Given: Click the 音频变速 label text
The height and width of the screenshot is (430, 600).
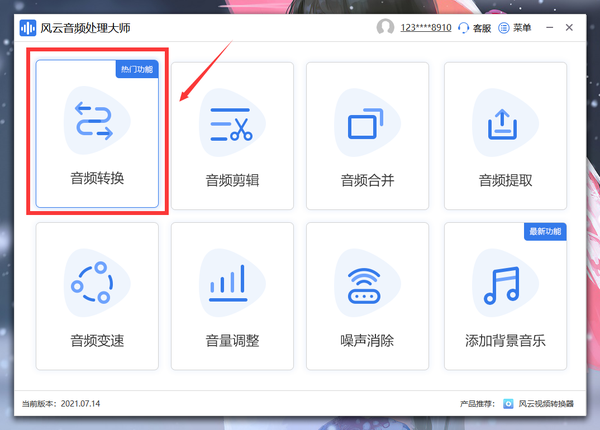Looking at the screenshot, I should [x=97, y=340].
